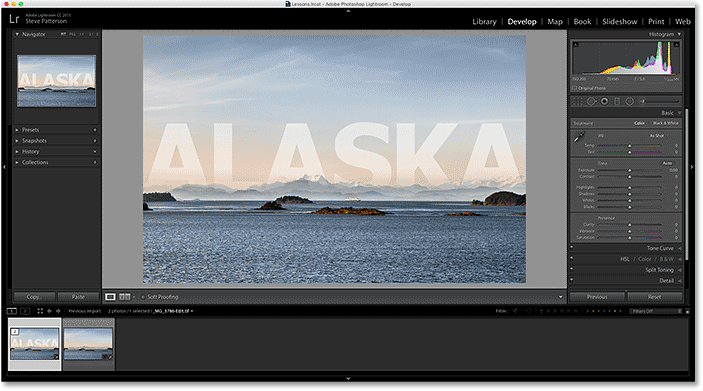Click the Copy settings button
Image resolution: width=703 pixels, height=391 pixels.
[x=34, y=297]
